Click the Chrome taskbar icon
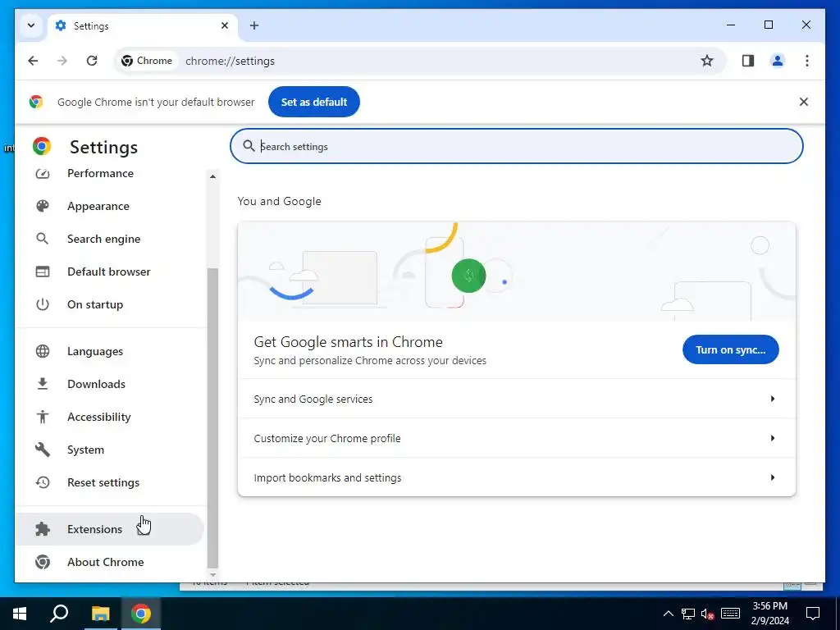 pyautogui.click(x=141, y=614)
